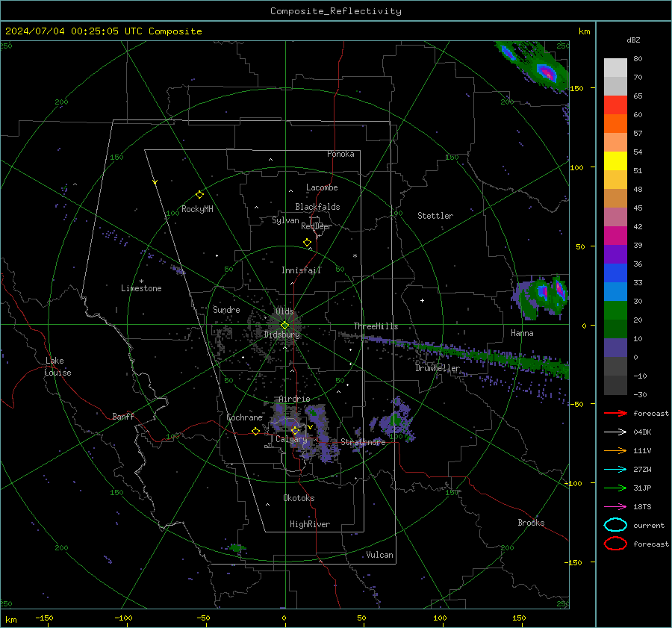
Task: Click the Calgary city label
Action: click(x=291, y=439)
